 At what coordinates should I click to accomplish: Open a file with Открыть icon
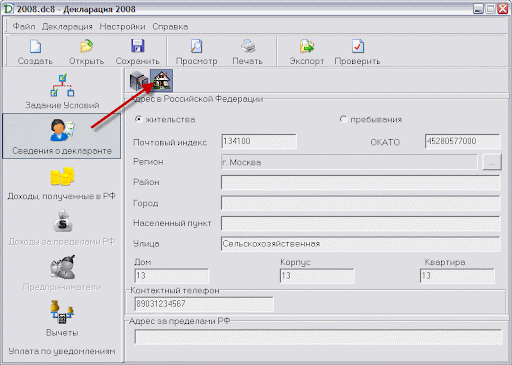point(86,47)
